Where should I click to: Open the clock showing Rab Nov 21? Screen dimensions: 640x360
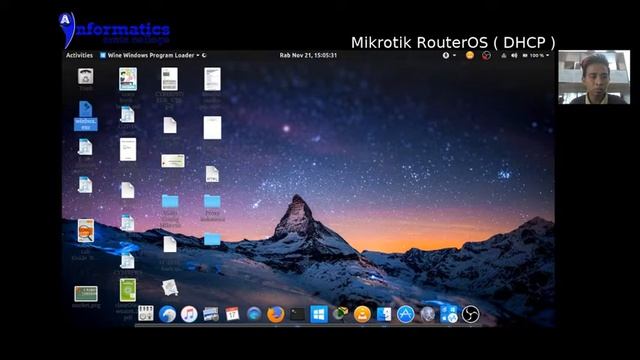coord(308,55)
